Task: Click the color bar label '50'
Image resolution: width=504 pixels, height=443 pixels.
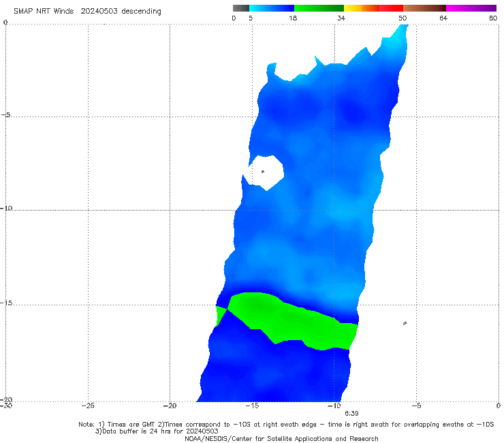Action: coord(403,18)
